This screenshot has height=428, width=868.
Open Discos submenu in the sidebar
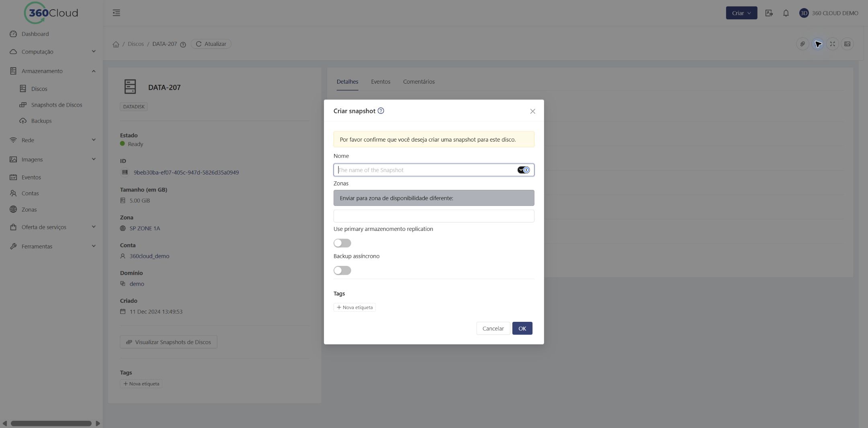click(39, 88)
